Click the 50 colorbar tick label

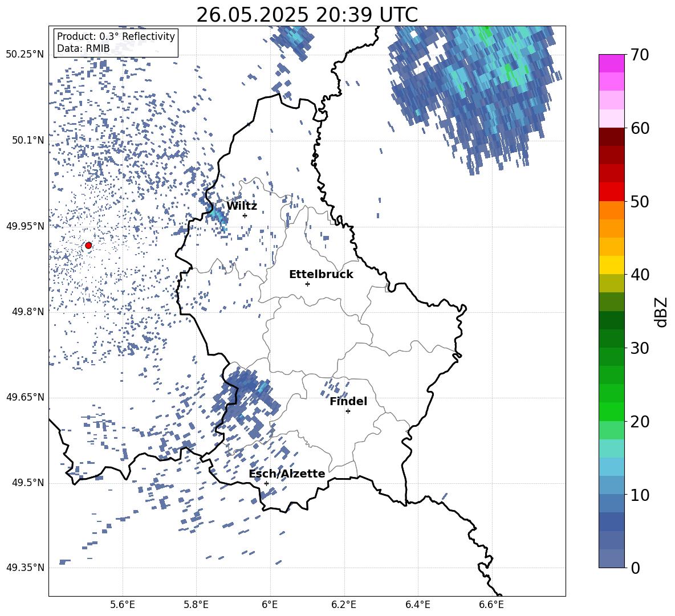(x=640, y=201)
